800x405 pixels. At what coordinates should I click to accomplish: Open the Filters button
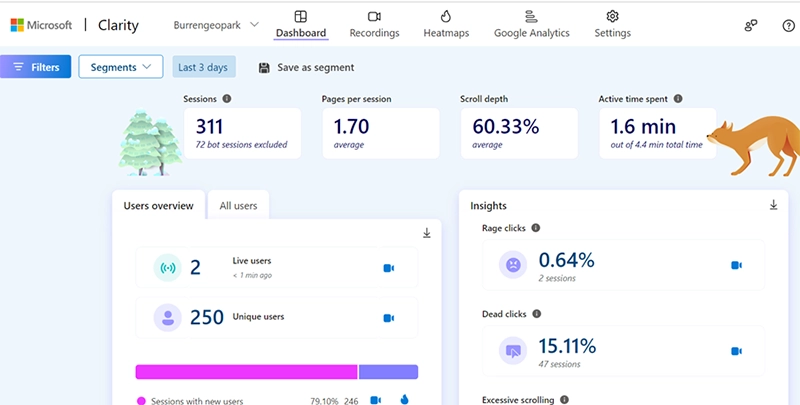tap(36, 67)
